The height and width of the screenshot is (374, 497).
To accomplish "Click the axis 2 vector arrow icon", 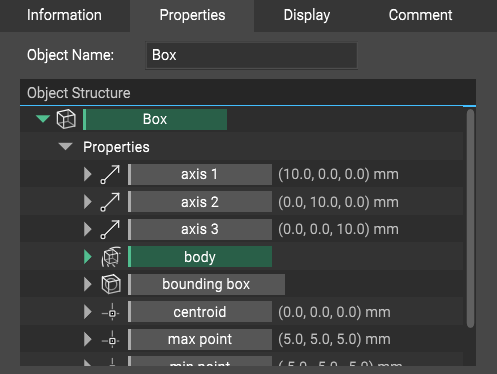I will (110, 202).
